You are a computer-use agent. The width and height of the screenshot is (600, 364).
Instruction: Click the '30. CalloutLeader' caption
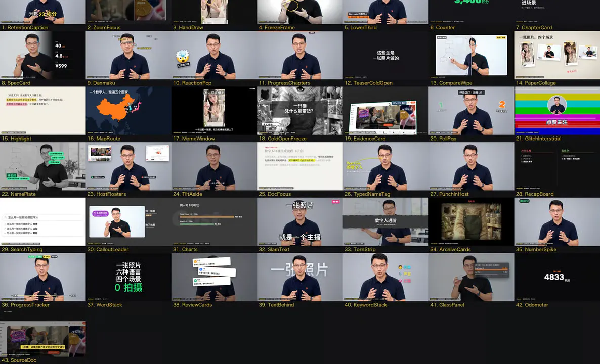[x=108, y=249]
